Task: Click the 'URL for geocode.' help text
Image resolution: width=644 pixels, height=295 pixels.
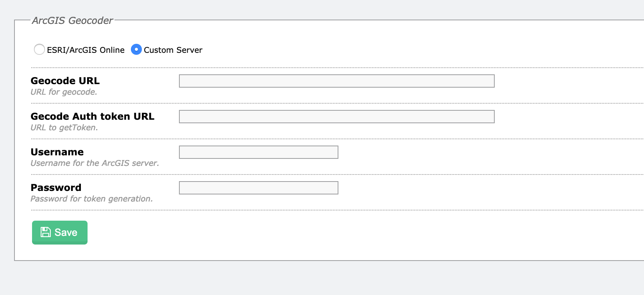Action: tap(64, 92)
